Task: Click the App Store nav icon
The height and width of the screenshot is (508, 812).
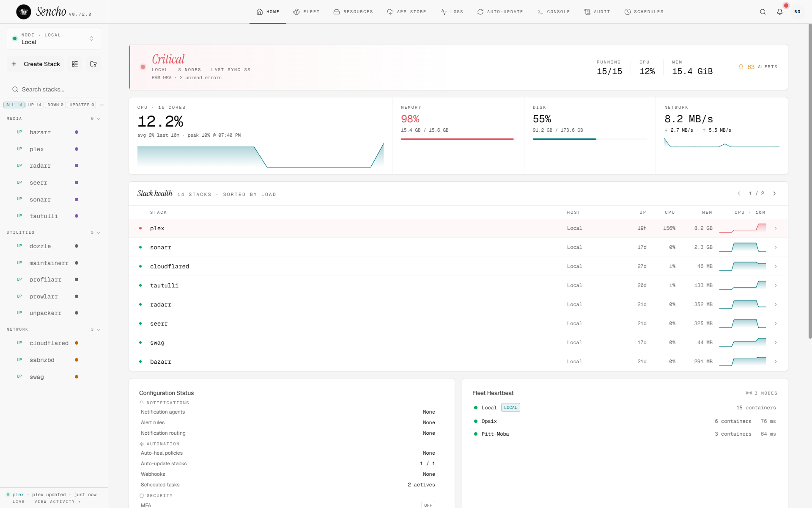Action: tap(390, 12)
